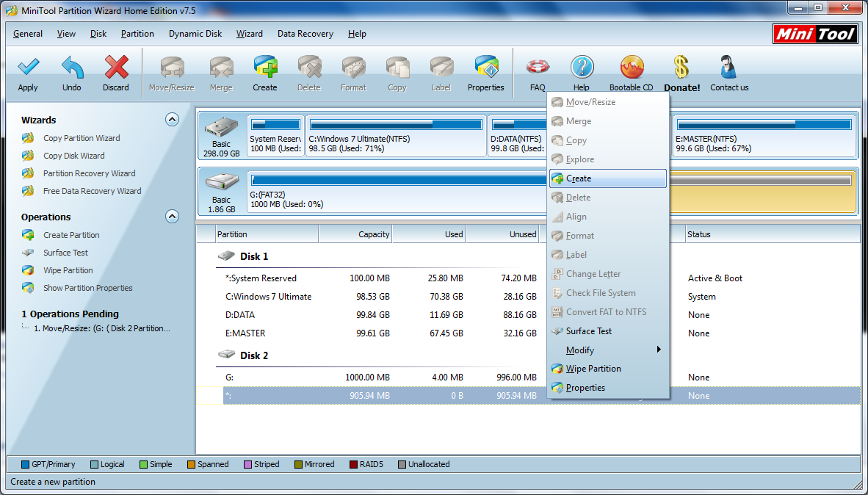This screenshot has height=495, width=868.
Task: Choose Wipe Partition in Operations panel
Action: click(x=68, y=270)
